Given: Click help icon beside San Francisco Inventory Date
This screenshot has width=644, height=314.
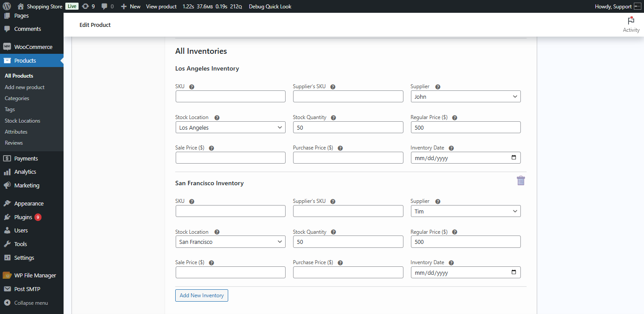Looking at the screenshot, I should coord(451,263).
